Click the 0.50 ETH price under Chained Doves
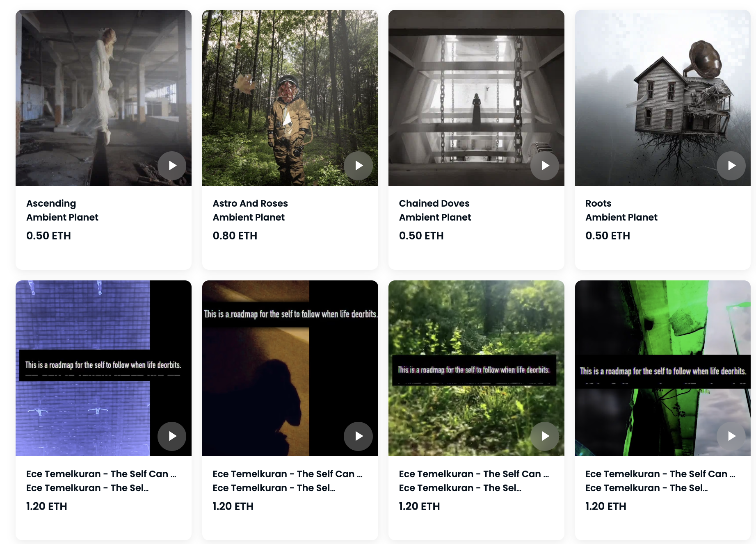The width and height of the screenshot is (756, 544). 421,236
